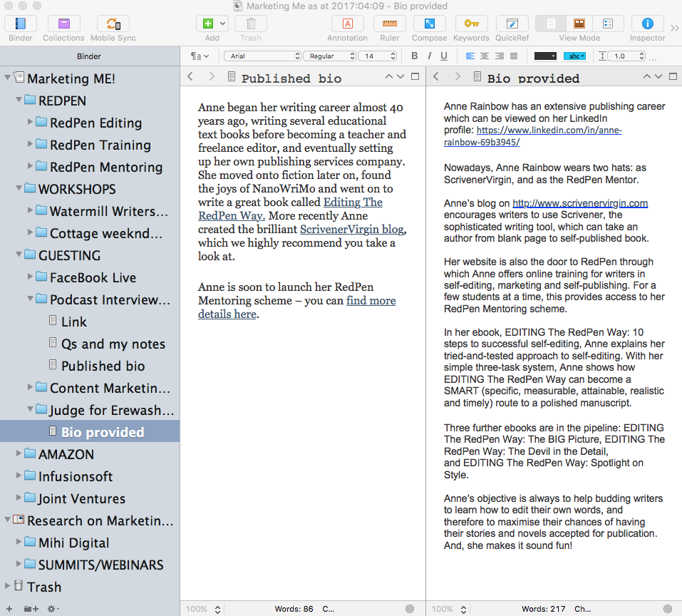Screen dimensions: 682x616
Task: Enter Compose mode from the toolbar
Action: [x=429, y=24]
